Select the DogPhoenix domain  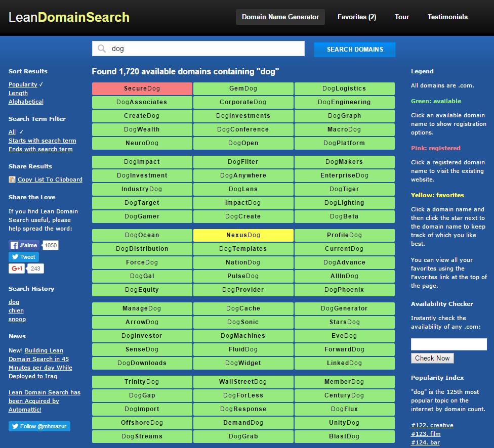344,290
